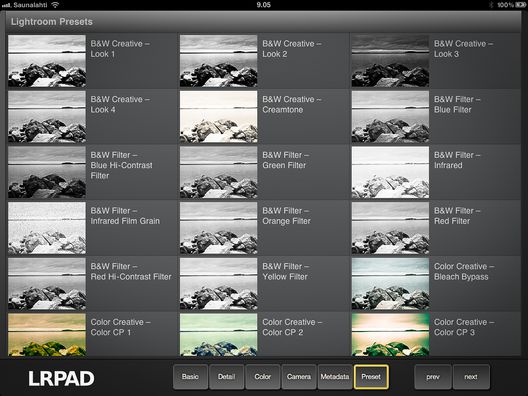This screenshot has height=396, width=528.
Task: Switch to the Basic tab
Action: tap(190, 377)
